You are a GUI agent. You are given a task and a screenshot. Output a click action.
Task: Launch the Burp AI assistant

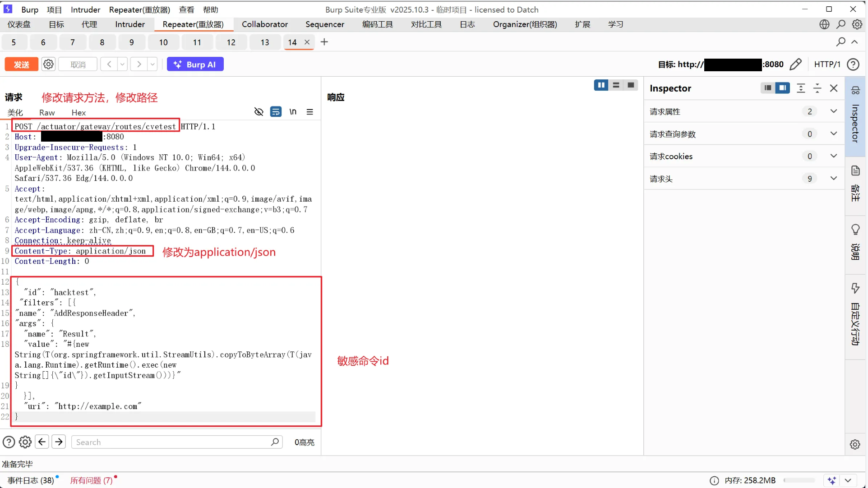pyautogui.click(x=195, y=64)
